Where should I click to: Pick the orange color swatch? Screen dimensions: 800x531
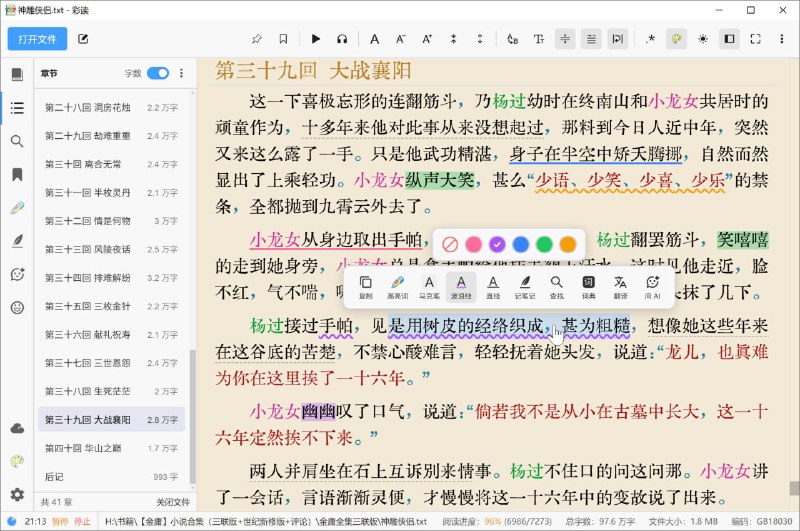(567, 244)
